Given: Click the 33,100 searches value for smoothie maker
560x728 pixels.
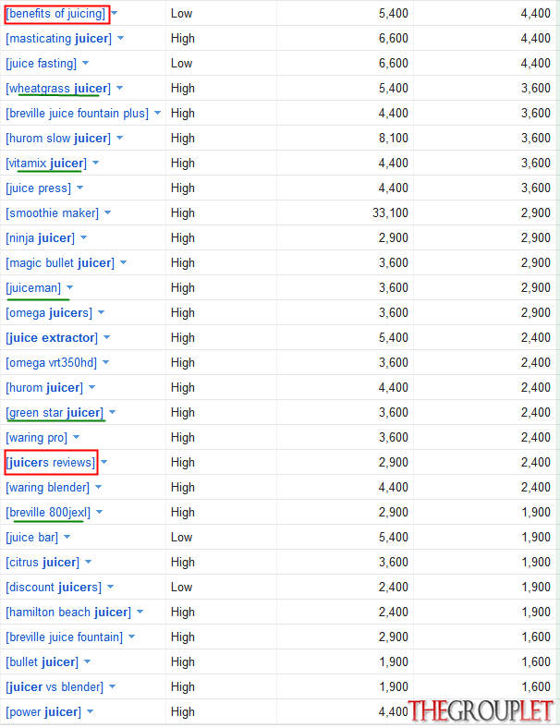Looking at the screenshot, I should click(390, 213).
